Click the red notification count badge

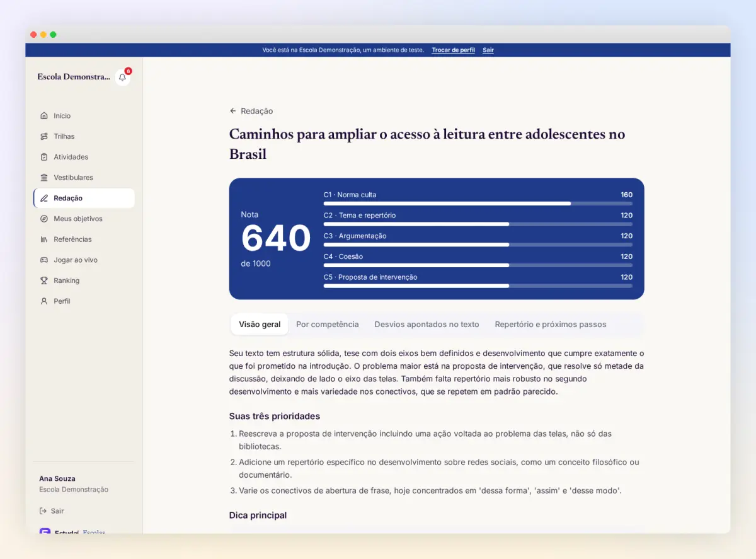click(x=128, y=71)
